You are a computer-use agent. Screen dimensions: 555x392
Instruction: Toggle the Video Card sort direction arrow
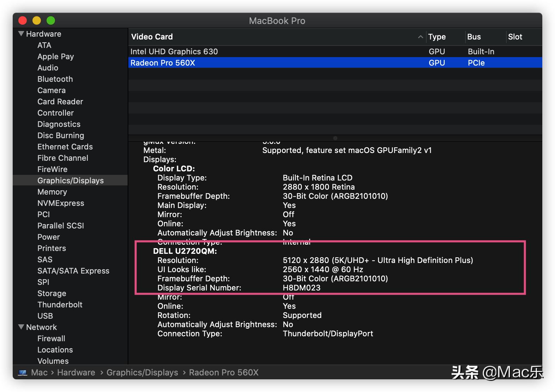point(420,37)
